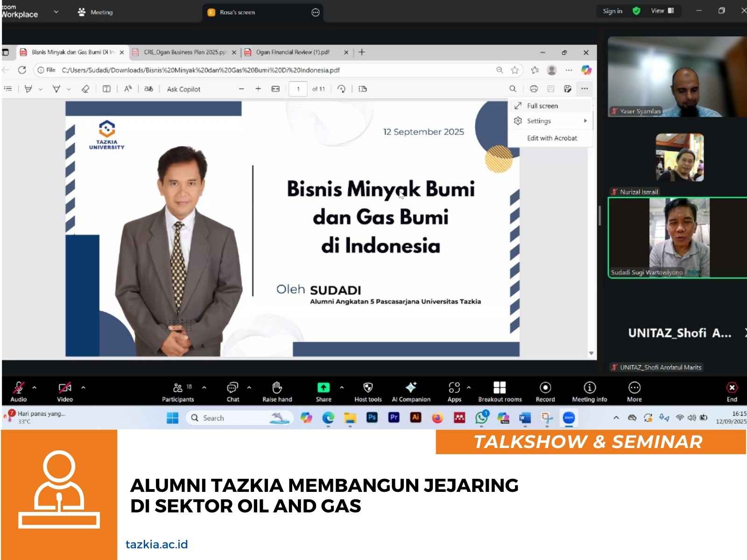
Task: Open Breakout rooms
Action: point(500,388)
